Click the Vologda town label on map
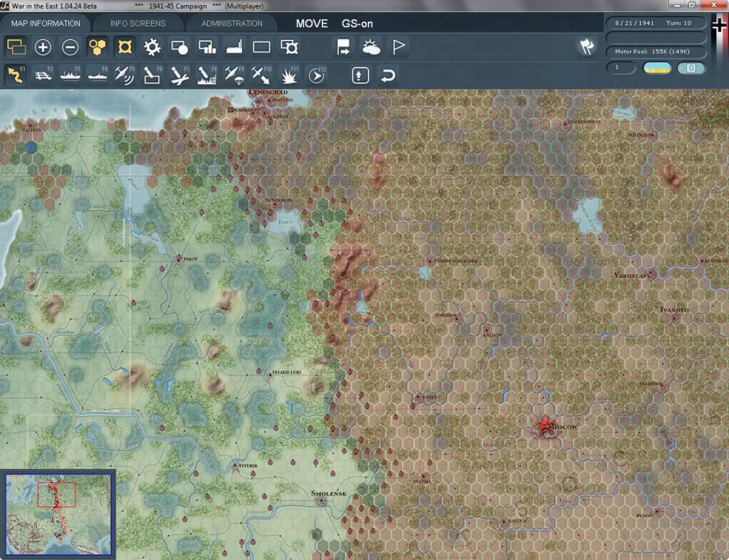 (641, 134)
